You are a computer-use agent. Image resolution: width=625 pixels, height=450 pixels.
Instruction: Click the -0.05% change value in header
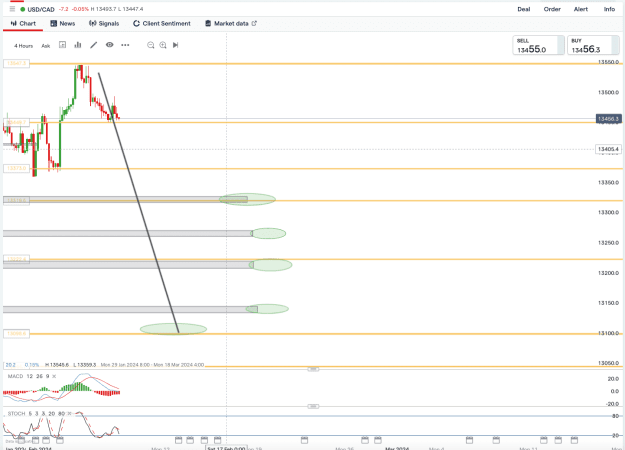point(80,9)
